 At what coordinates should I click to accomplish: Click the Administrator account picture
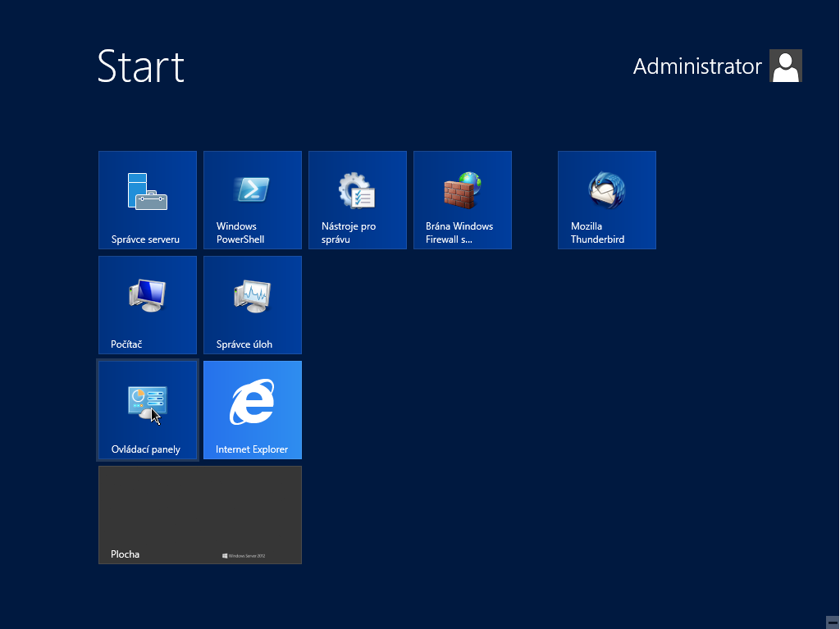click(785, 66)
